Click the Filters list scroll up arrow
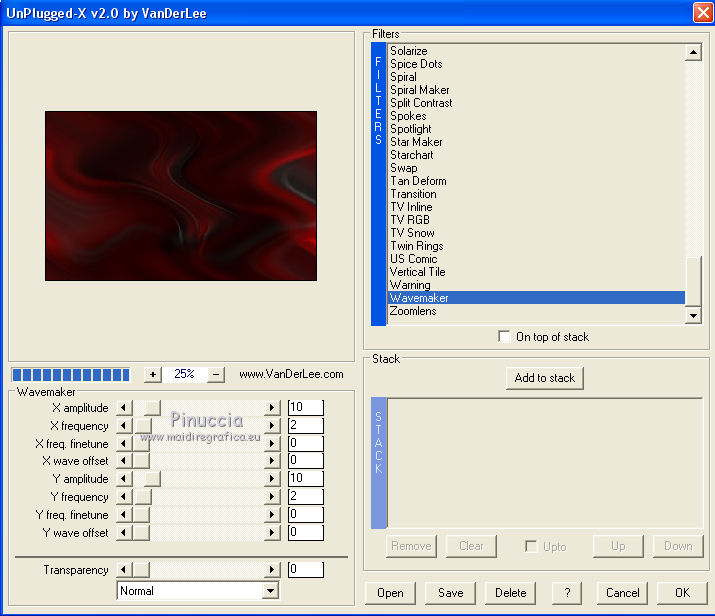Viewport: 715px width, 616px height. tap(693, 52)
